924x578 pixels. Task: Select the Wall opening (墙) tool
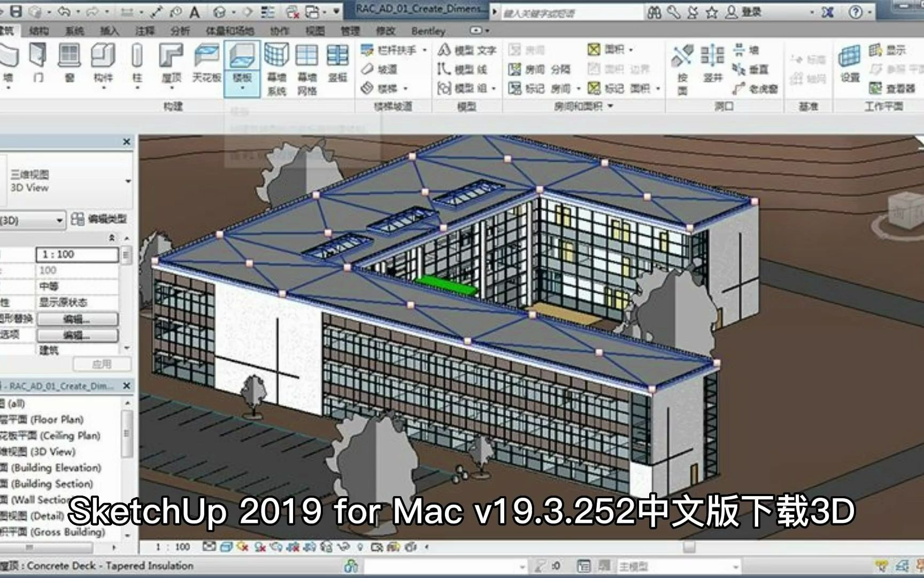(746, 50)
